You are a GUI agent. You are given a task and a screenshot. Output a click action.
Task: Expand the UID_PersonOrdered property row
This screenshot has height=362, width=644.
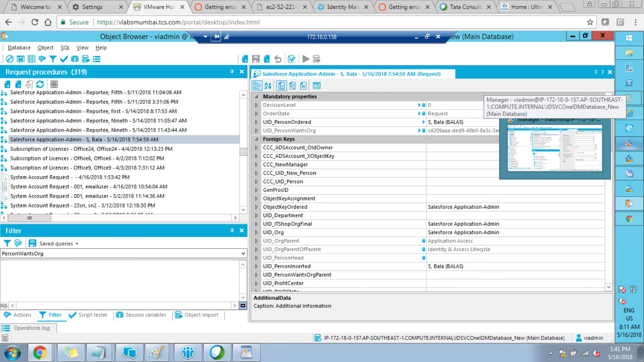pyautogui.click(x=256, y=122)
